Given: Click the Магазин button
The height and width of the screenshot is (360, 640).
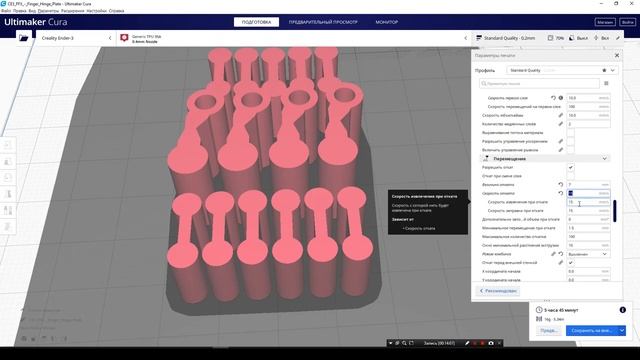Looking at the screenshot, I should pos(605,22).
